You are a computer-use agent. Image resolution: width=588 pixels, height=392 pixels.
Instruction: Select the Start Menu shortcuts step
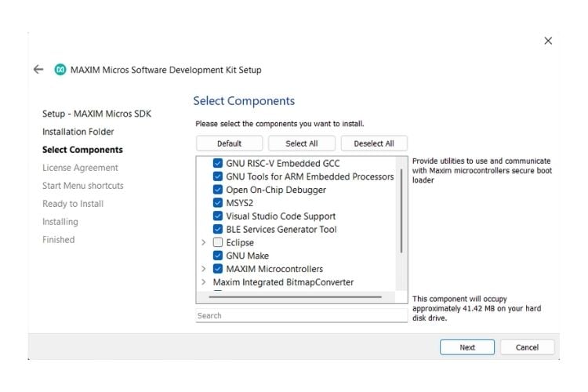83,186
